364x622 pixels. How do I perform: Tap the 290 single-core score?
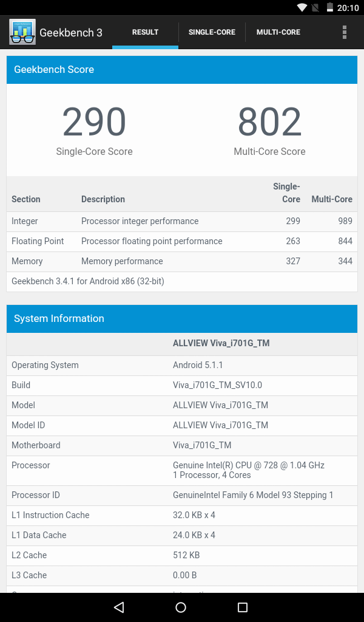click(94, 121)
